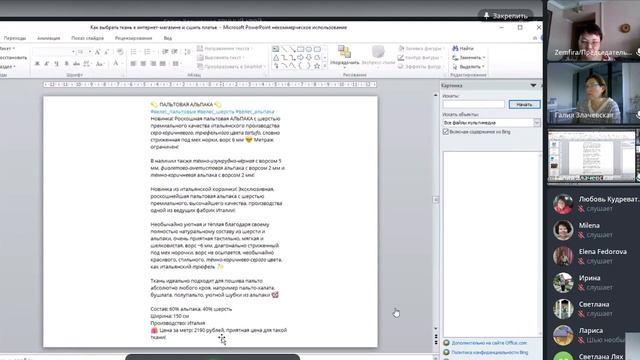640x360 pixels.
Task: Select the shared screen video thumbnail
Action: click(x=592, y=156)
